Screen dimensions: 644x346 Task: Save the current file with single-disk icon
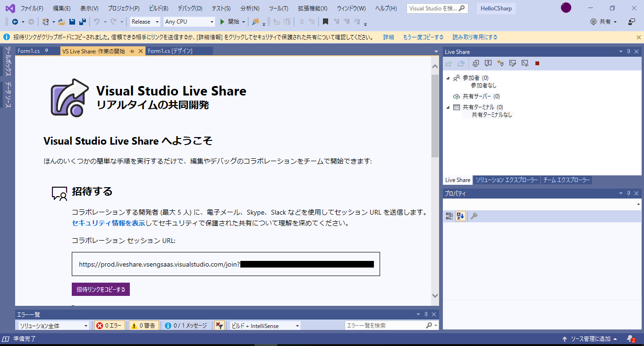[72, 22]
